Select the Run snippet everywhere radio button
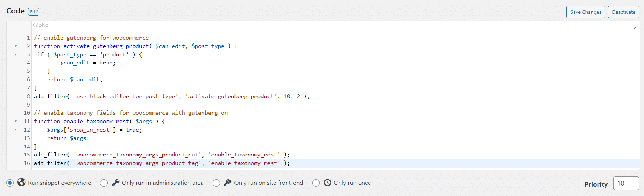The width and height of the screenshot is (644, 196). (x=10, y=183)
